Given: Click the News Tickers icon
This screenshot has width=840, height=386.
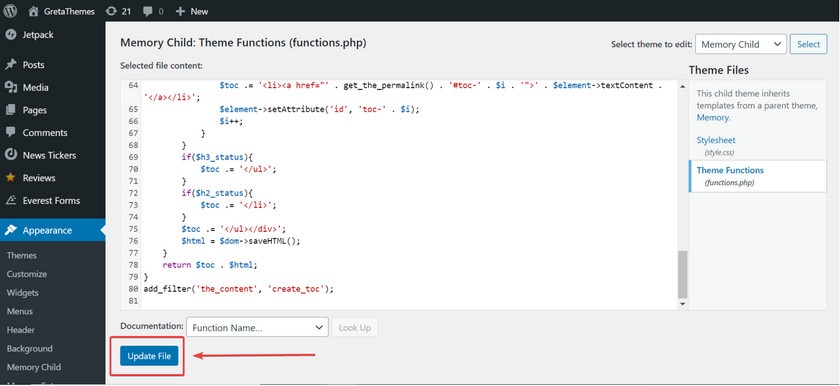Looking at the screenshot, I should click(x=10, y=155).
